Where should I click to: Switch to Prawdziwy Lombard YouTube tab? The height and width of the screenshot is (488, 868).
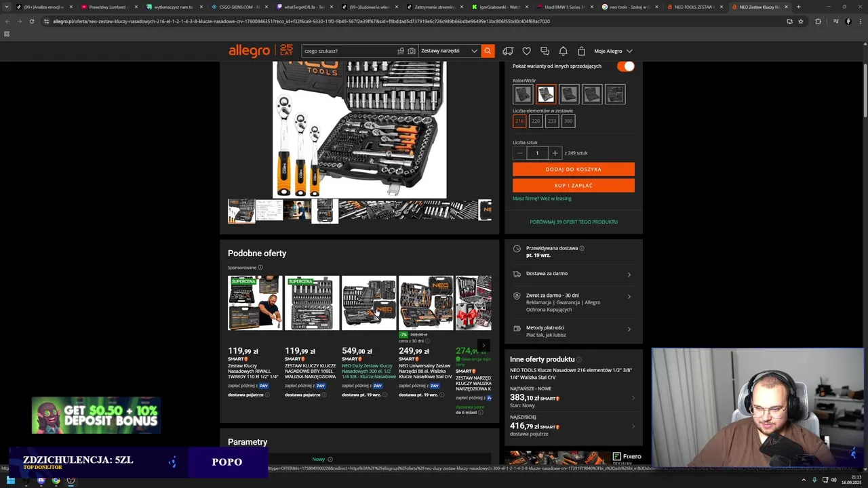tap(108, 7)
